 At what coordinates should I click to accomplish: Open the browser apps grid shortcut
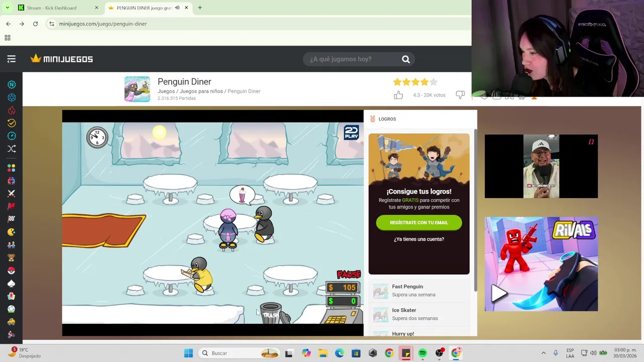[8, 38]
